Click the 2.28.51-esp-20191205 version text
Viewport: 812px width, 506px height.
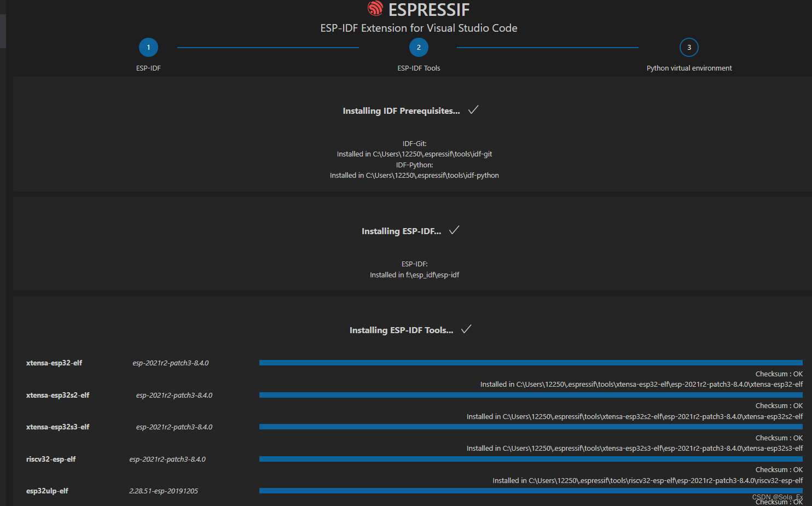point(164,491)
